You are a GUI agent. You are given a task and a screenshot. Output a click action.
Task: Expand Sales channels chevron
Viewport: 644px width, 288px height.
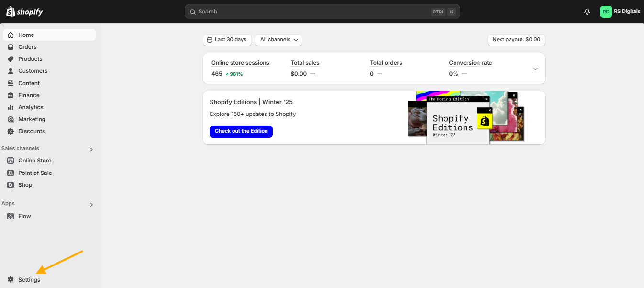[91, 150]
